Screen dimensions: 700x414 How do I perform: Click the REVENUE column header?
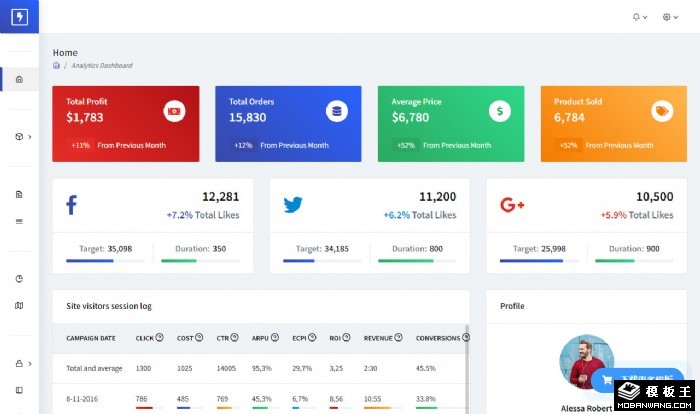pyautogui.click(x=378, y=338)
